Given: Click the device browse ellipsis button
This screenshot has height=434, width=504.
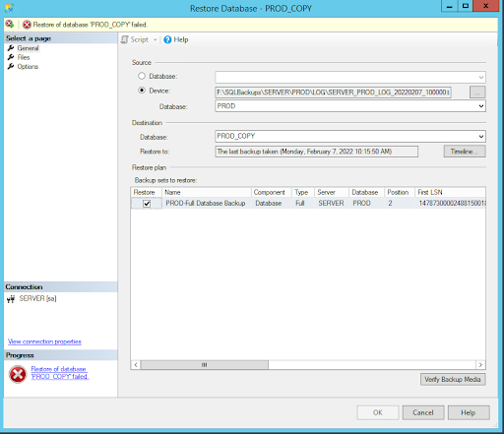Looking at the screenshot, I should click(477, 93).
